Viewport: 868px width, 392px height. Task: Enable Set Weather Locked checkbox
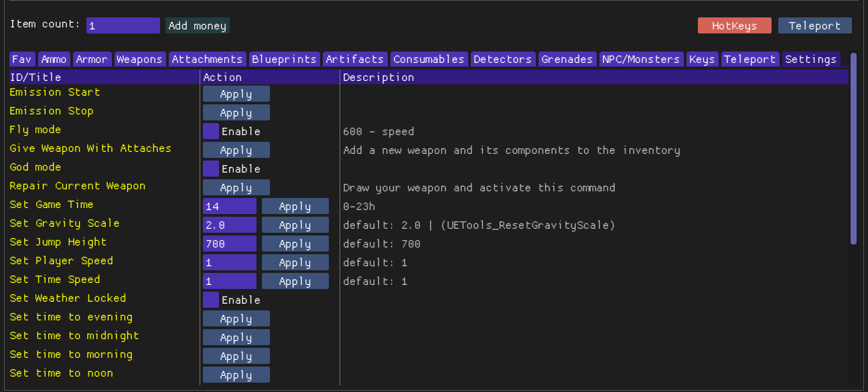coord(211,300)
